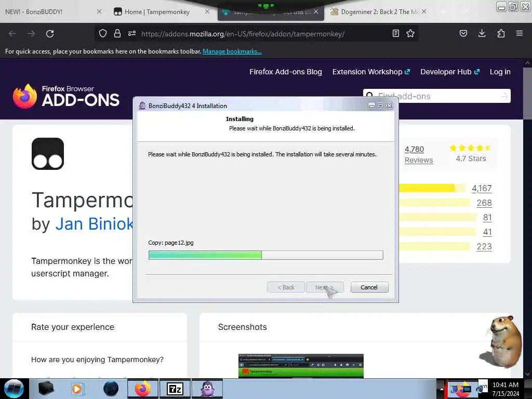Close the Home | Tampermonkey tab
This screenshot has width=532, height=399.
(207, 11)
